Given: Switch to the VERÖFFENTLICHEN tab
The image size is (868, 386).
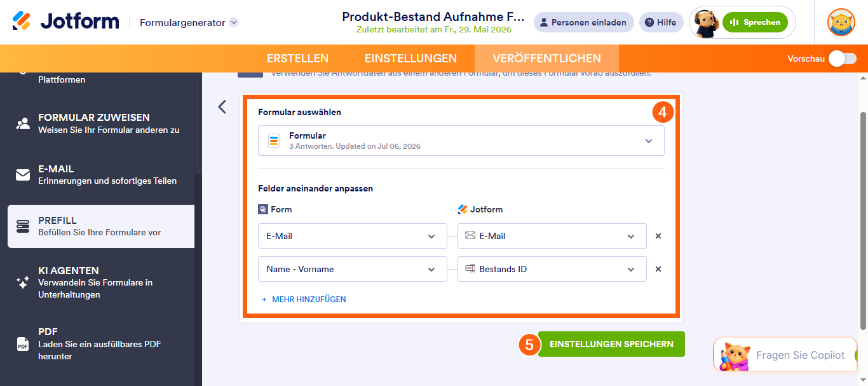Looking at the screenshot, I should (546, 59).
